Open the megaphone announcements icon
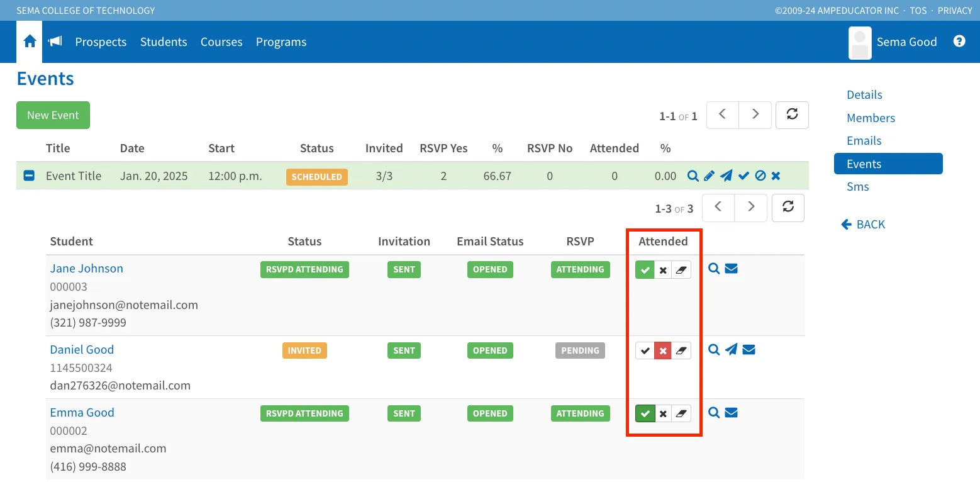The width and height of the screenshot is (980, 482). click(x=55, y=42)
